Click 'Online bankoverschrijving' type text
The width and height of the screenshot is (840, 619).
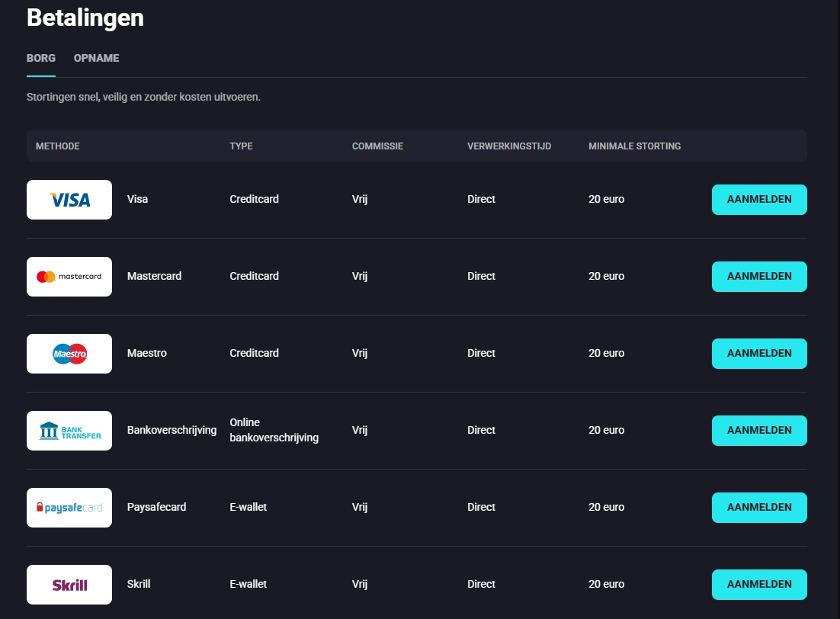coord(274,430)
